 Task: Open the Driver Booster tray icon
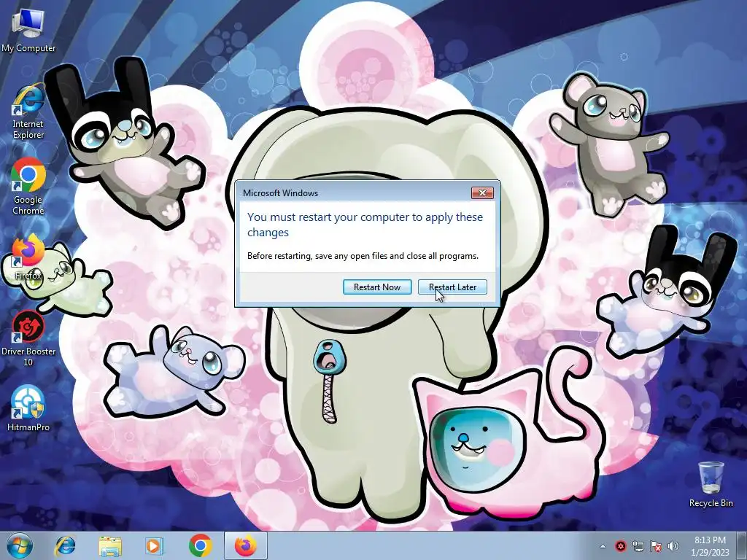point(620,546)
